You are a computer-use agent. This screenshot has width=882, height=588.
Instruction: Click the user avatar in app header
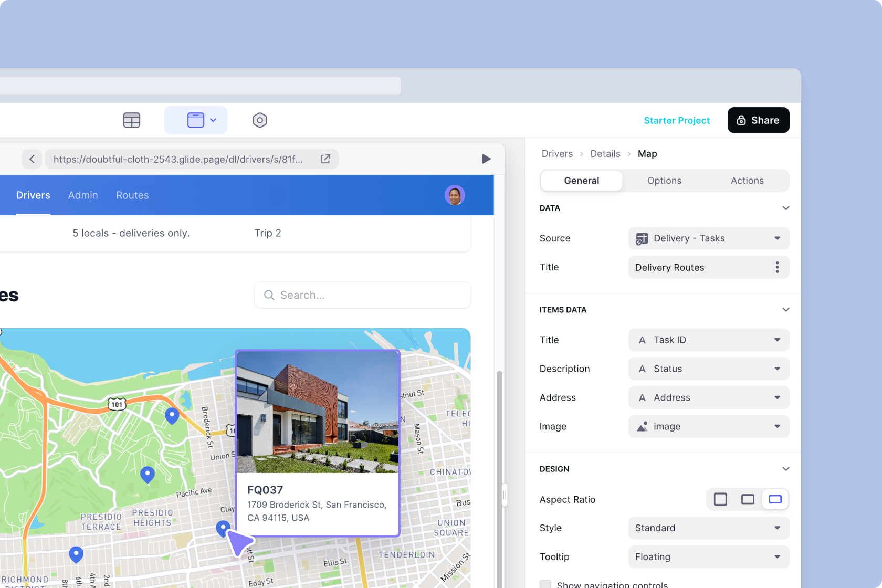(454, 195)
